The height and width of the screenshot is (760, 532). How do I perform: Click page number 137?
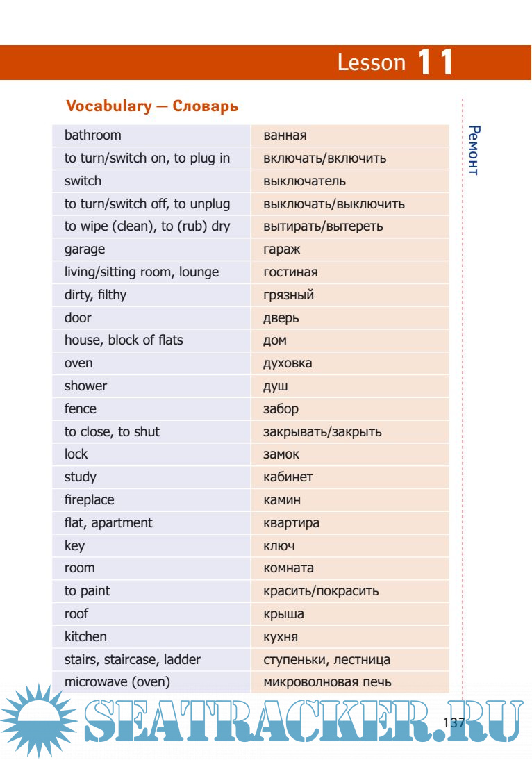point(453,722)
